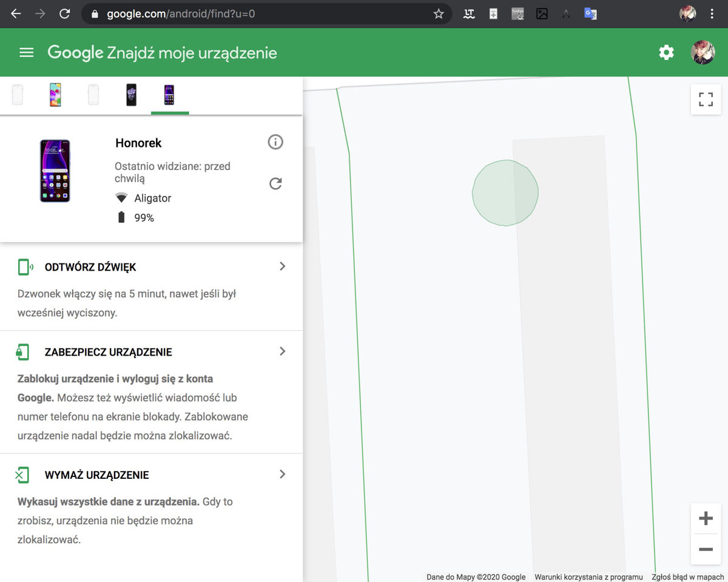
Task: Click the green location circle on map
Action: [x=505, y=193]
